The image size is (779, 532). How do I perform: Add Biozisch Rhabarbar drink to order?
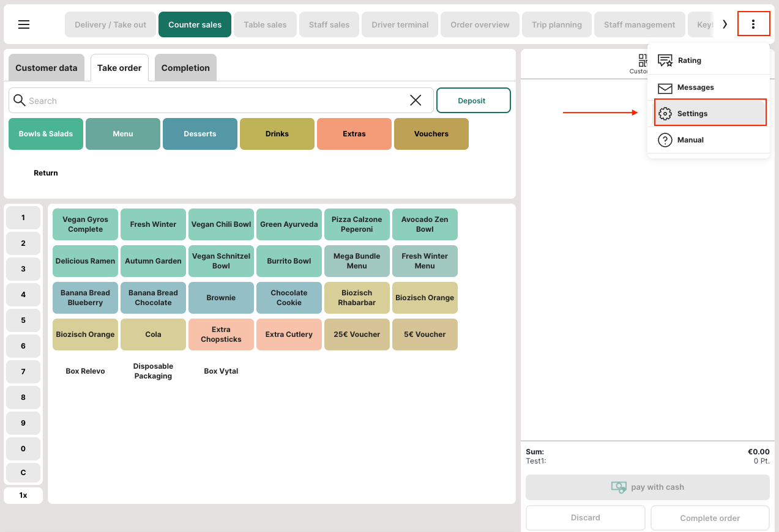tap(357, 298)
